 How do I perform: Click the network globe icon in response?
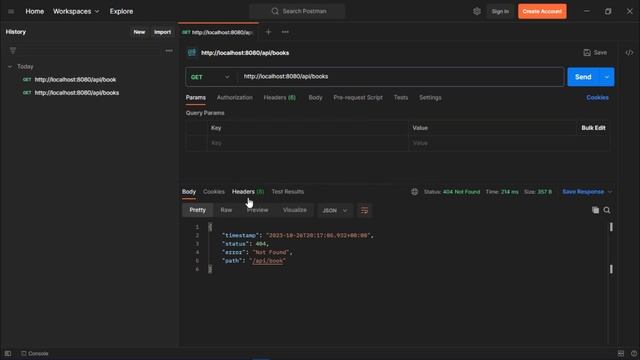(414, 192)
